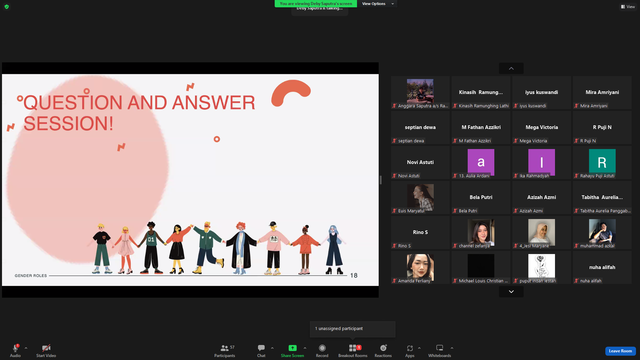Select Rino S's participant tile
640x360 pixels.
tap(420, 233)
